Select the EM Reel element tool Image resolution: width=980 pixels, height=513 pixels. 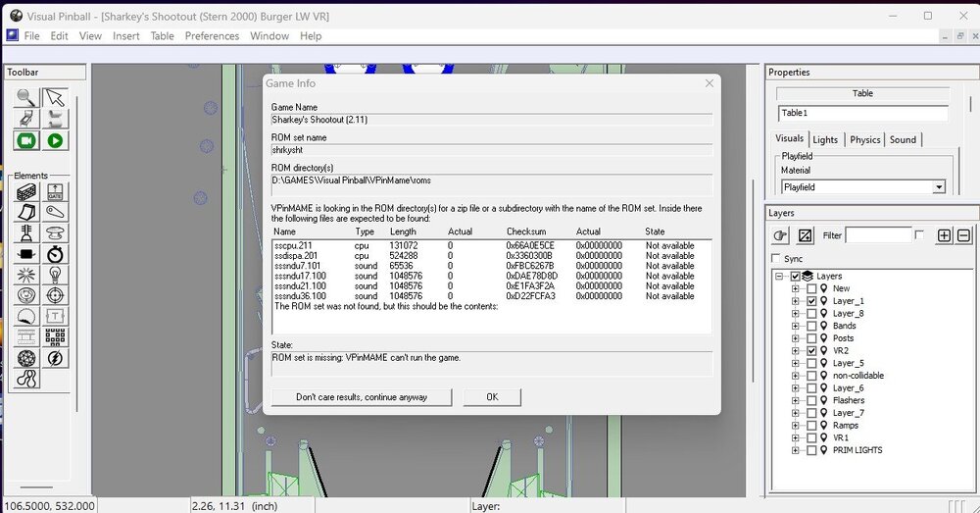click(26, 337)
